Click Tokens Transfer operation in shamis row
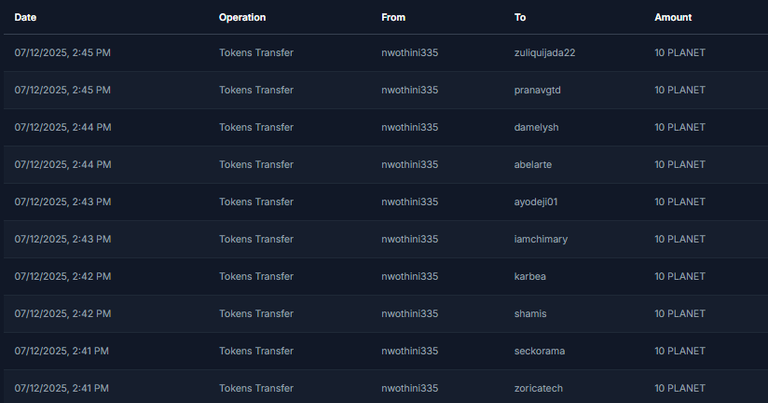This screenshot has width=768, height=403. (256, 313)
